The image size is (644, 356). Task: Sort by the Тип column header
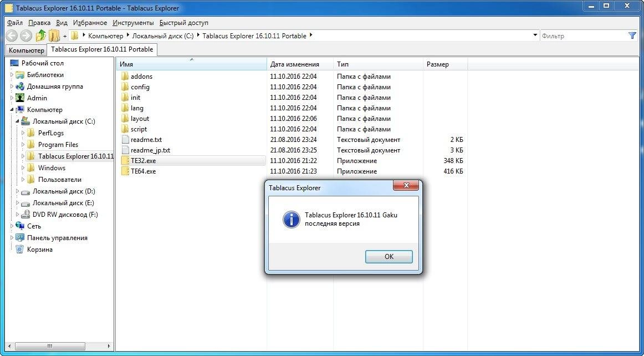[x=379, y=64]
